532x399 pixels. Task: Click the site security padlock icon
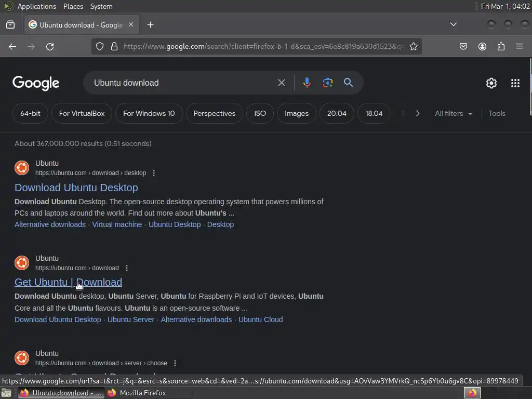point(114,46)
